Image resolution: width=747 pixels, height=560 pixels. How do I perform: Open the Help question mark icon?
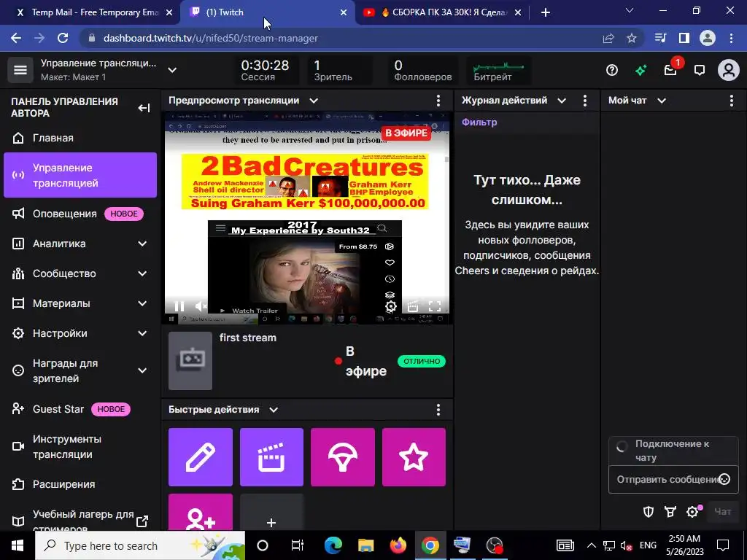click(x=612, y=71)
